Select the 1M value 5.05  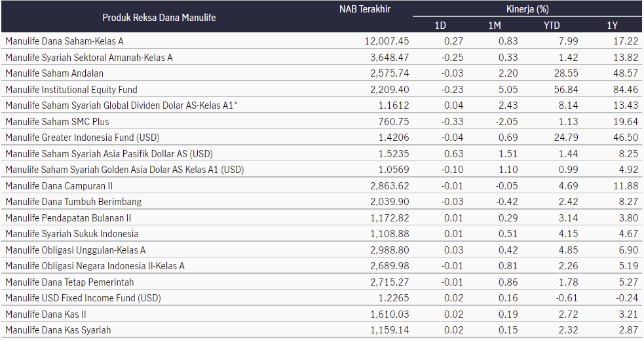[x=508, y=90]
